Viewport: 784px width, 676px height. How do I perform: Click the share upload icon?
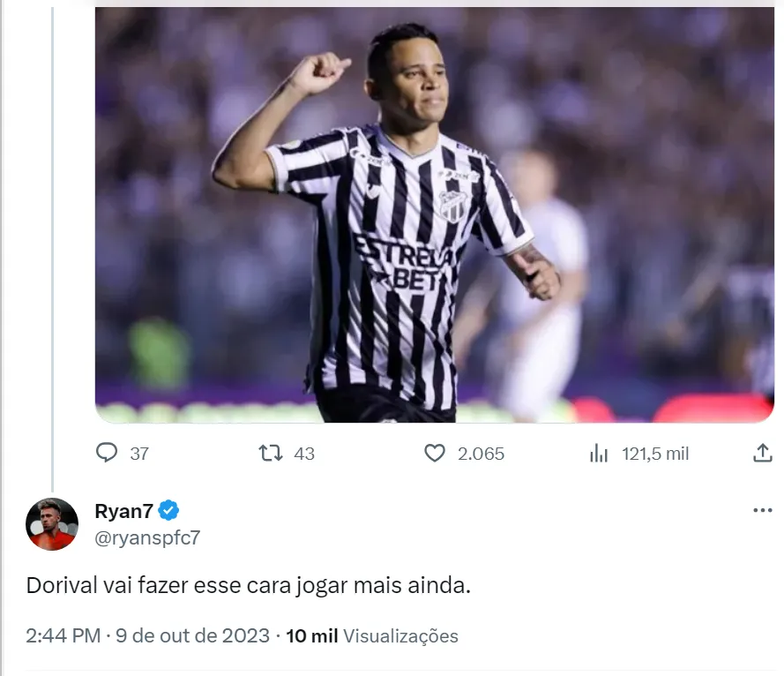(763, 454)
